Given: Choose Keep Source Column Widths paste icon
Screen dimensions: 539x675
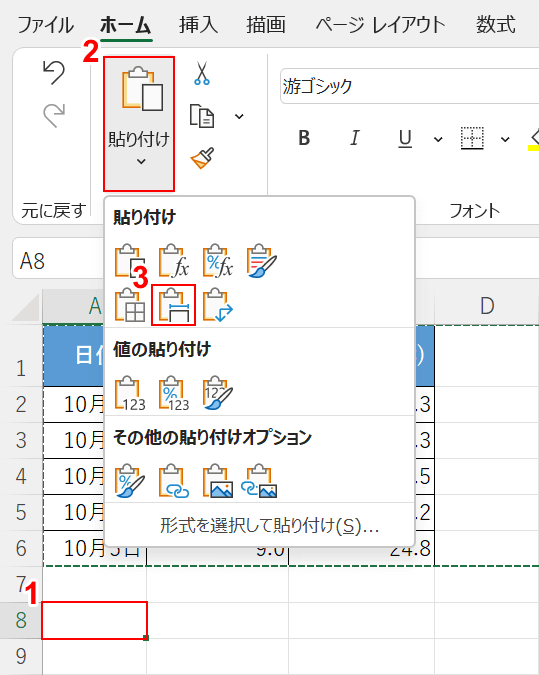Looking at the screenshot, I should (174, 305).
